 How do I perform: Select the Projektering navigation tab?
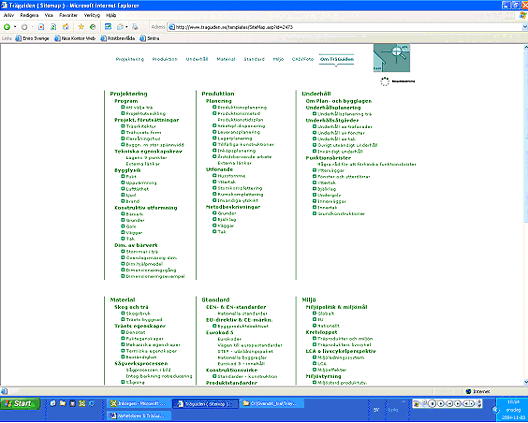pyautogui.click(x=130, y=59)
